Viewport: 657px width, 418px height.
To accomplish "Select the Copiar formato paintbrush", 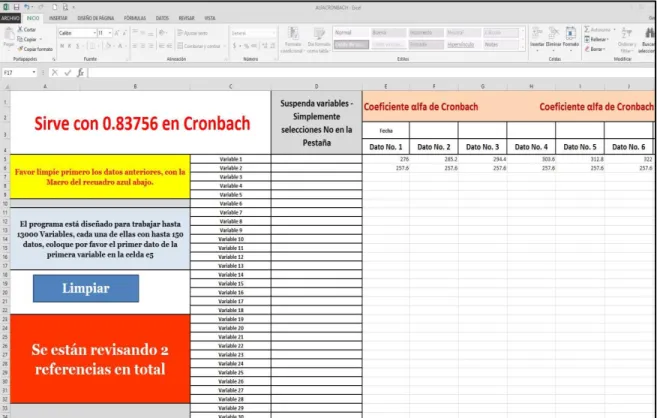I will tap(20, 49).
